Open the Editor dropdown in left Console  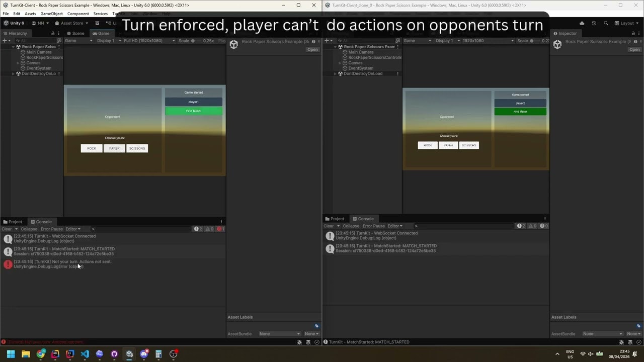point(73,229)
